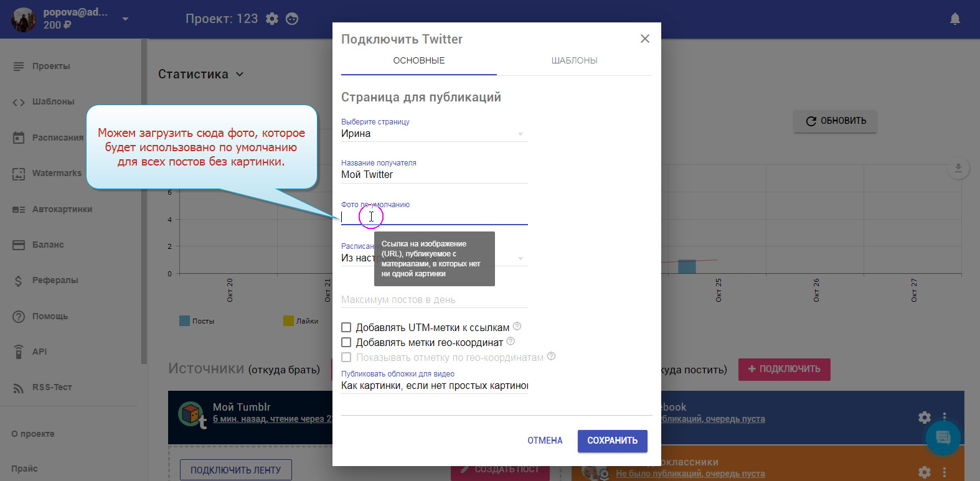Open project settings gear icon
This screenshot has width=980, height=481.
click(x=272, y=19)
